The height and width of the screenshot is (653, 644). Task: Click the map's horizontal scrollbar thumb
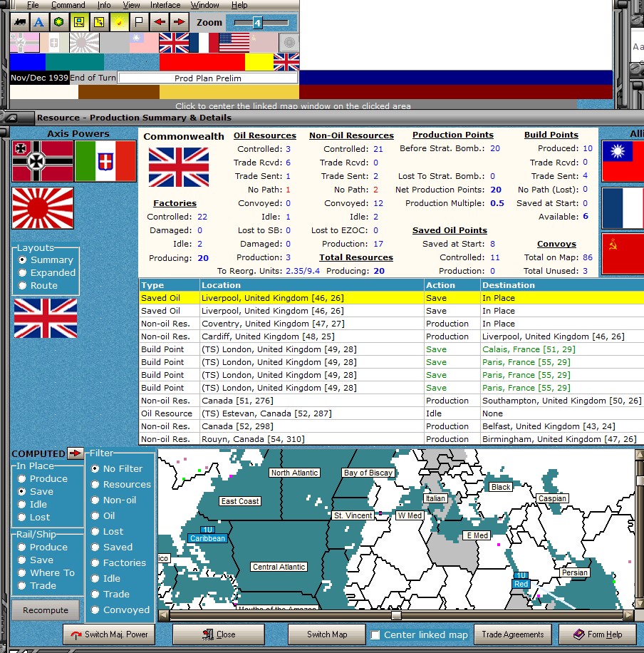coord(396,615)
